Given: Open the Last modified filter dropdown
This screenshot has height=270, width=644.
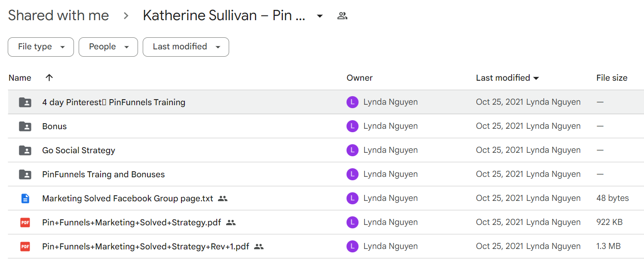Looking at the screenshot, I should point(186,47).
